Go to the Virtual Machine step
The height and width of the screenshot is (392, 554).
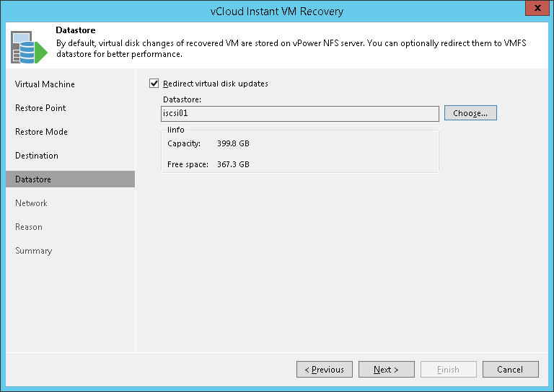click(45, 84)
